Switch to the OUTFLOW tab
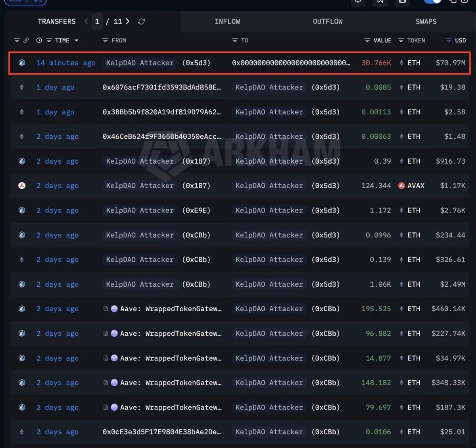Screen dimensions: 476x448 328,21
